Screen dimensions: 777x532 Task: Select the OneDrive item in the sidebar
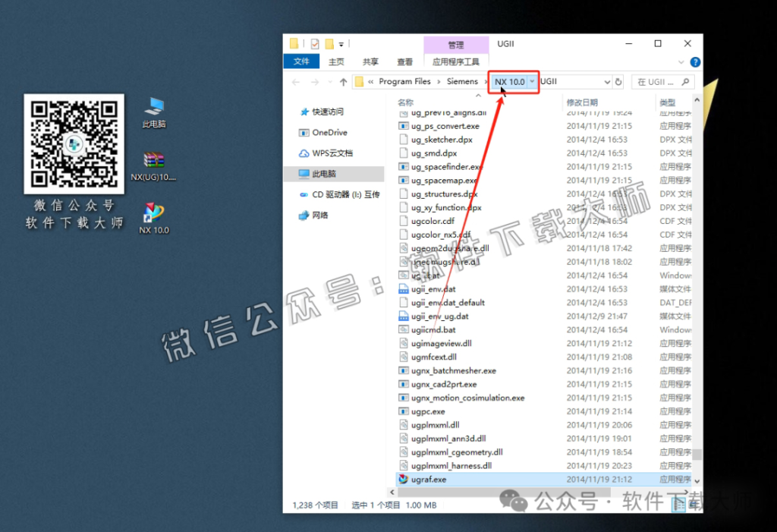322,132
